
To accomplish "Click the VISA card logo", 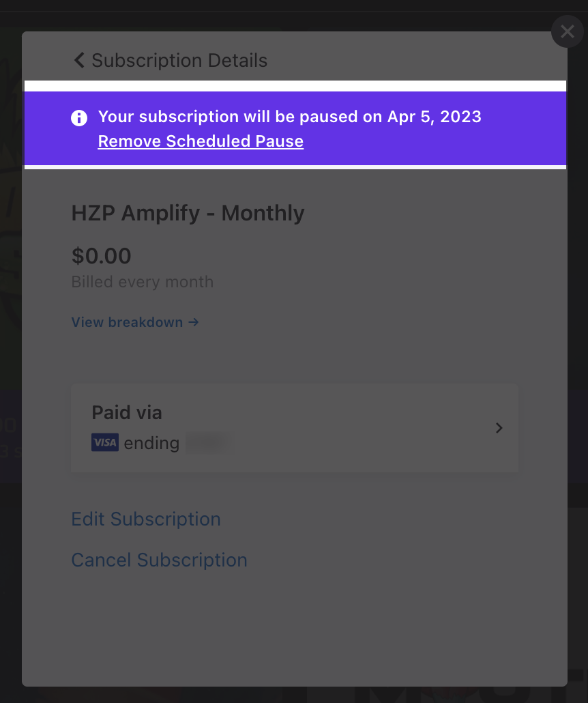I will pos(105,442).
